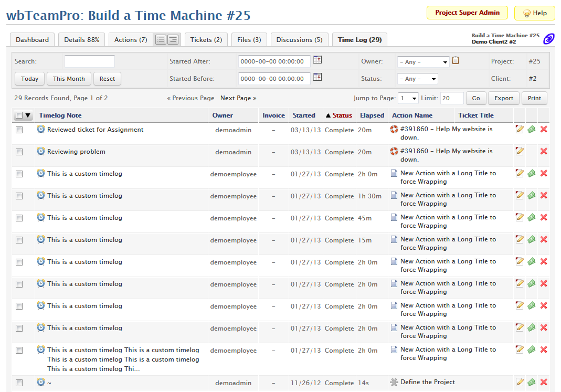
Task: Expand the Status filter dropdown
Action: tap(417, 79)
